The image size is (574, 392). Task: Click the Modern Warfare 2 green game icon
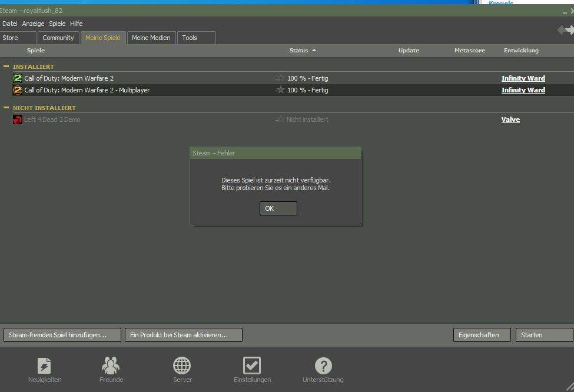pos(18,78)
